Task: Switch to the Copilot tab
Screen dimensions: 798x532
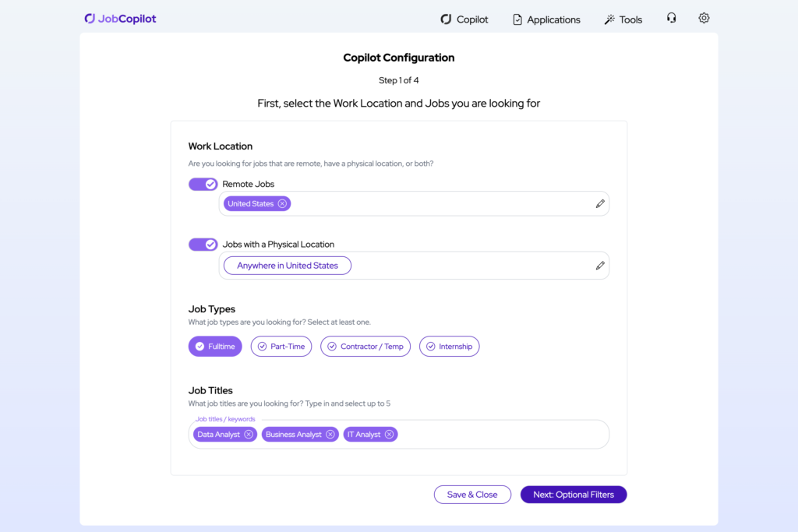Action: (x=464, y=19)
